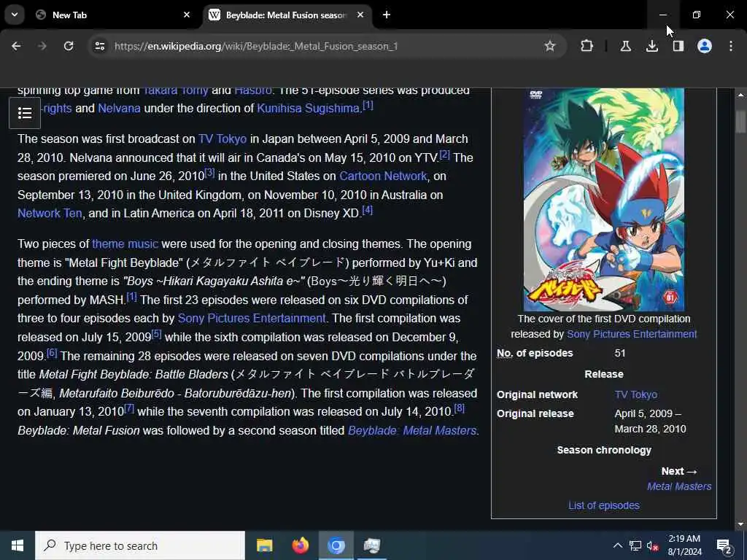Toggle the Wikipedia table of contents button
The height and width of the screenshot is (560, 747).
25,113
